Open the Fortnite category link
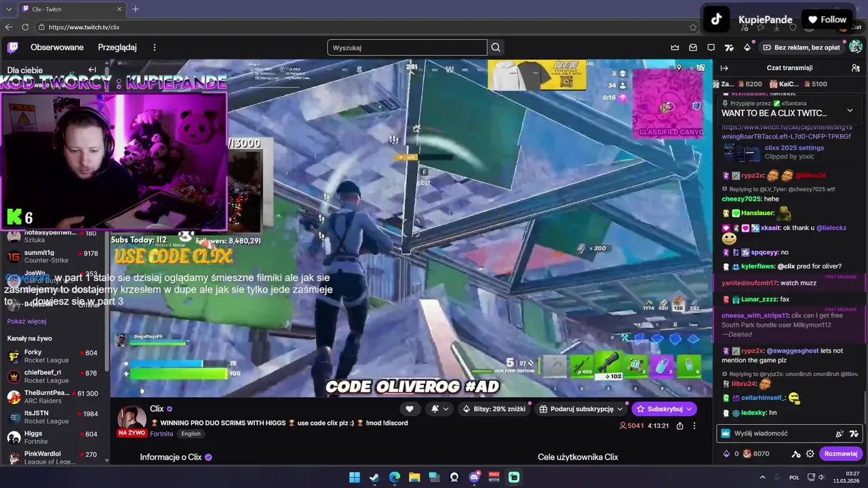Viewport: 868px width, 488px height. [x=161, y=434]
